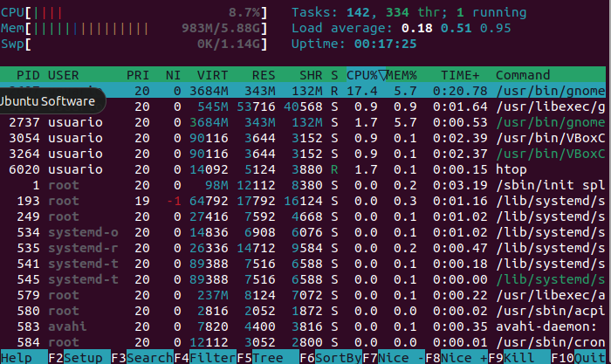
Task: Click F9 Kill button
Action: pos(519,357)
